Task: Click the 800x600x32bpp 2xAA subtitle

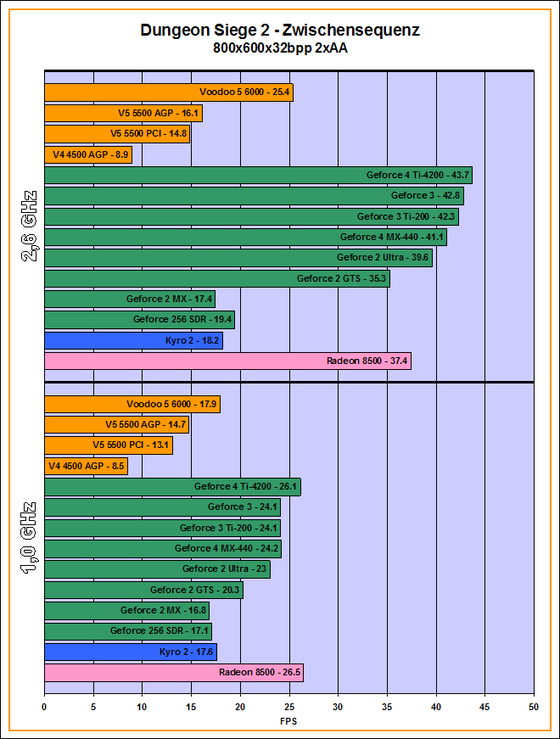Action: (280, 48)
